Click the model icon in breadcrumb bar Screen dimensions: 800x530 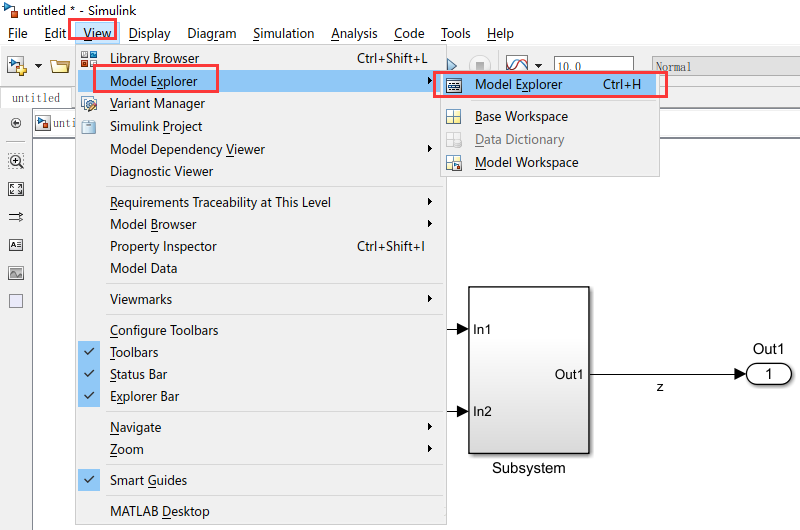43,123
